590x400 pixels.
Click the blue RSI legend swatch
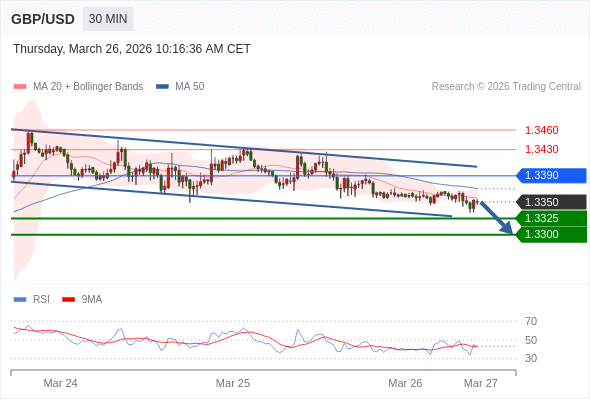click(20, 300)
